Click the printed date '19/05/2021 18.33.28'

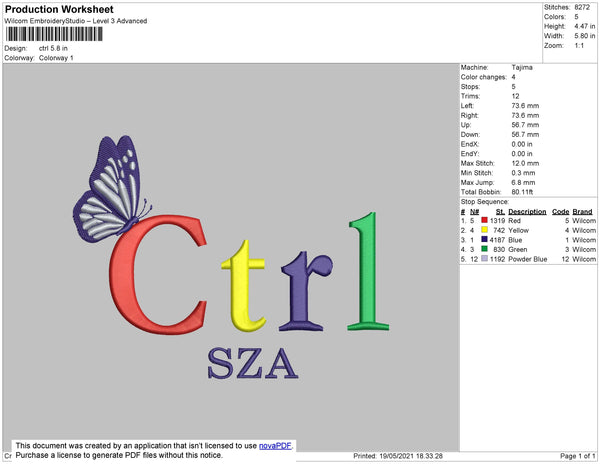click(411, 456)
